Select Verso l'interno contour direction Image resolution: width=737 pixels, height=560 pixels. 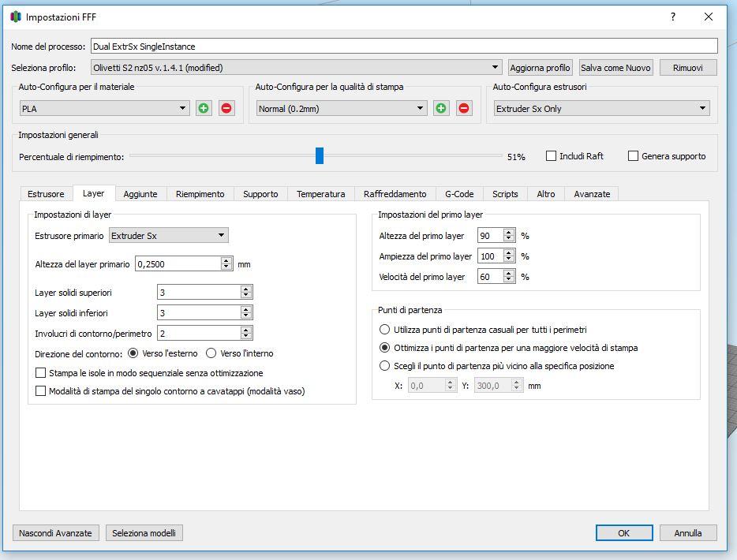click(211, 353)
